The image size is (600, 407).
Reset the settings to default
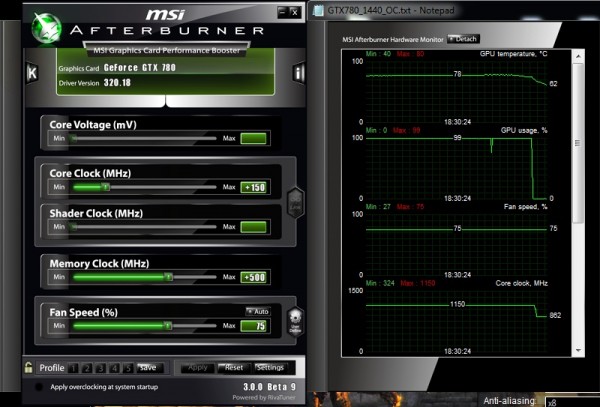pyautogui.click(x=234, y=368)
